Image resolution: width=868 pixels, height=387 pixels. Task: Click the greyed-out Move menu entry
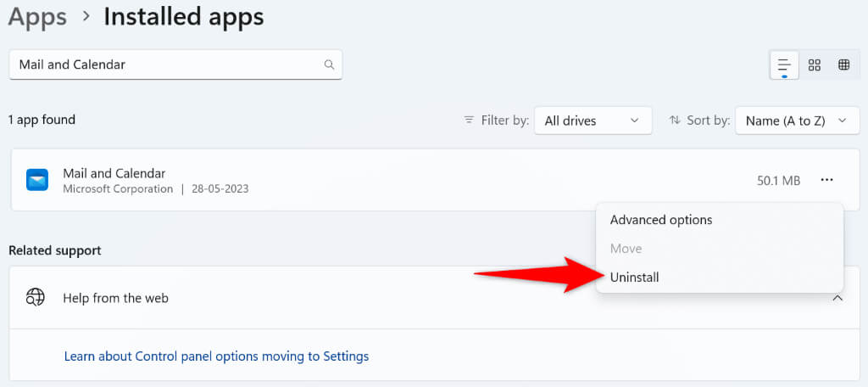pyautogui.click(x=626, y=249)
